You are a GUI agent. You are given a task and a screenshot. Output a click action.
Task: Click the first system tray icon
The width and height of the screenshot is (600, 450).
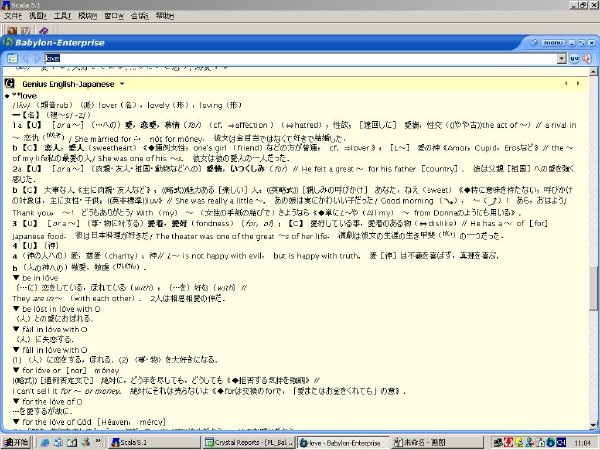[x=498, y=442]
